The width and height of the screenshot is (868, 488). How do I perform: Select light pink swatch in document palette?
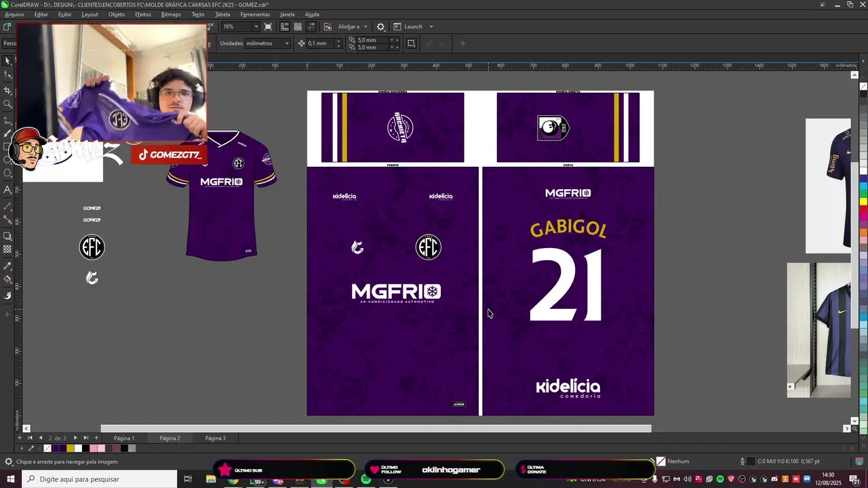pyautogui.click(x=101, y=448)
